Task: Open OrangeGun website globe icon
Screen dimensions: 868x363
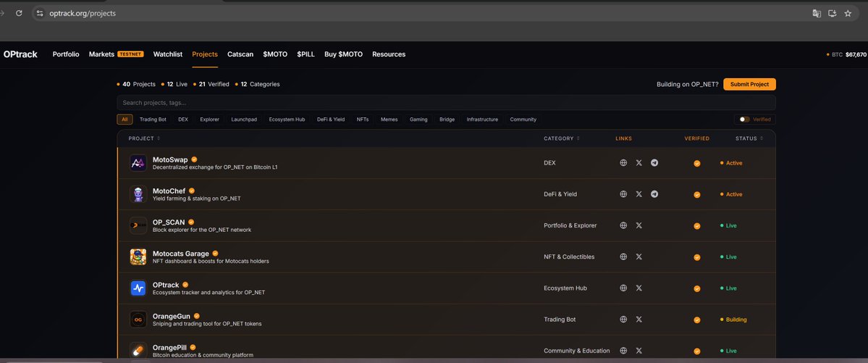Action: coord(623,320)
